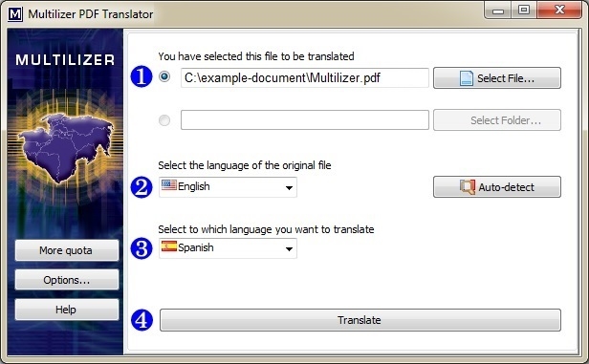This screenshot has height=364, width=589.
Task: Click the magnifier icon on Auto-detect button
Action: [468, 187]
